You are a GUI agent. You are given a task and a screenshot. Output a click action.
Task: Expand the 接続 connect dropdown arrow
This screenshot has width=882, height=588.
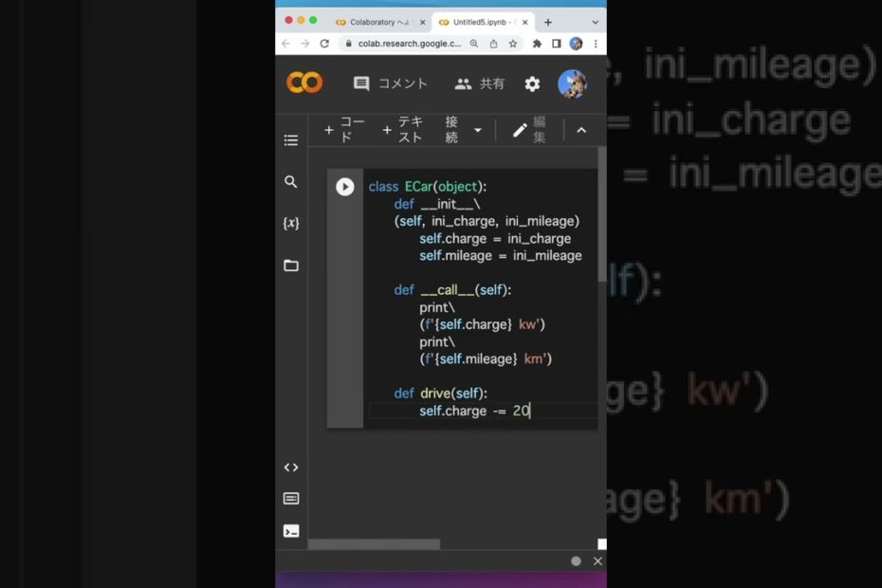tap(477, 131)
